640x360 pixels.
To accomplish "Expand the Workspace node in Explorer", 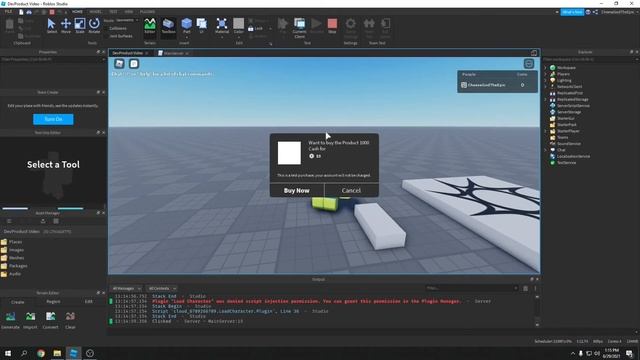I will [x=546, y=68].
